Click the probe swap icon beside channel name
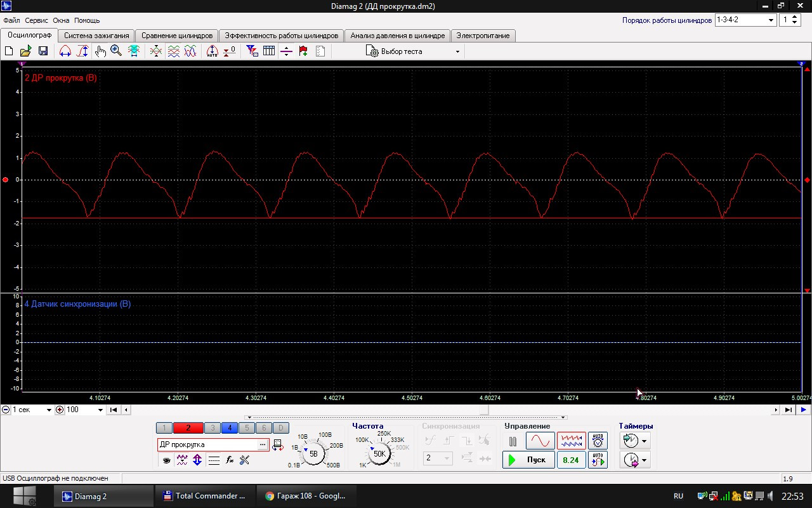 click(x=277, y=445)
